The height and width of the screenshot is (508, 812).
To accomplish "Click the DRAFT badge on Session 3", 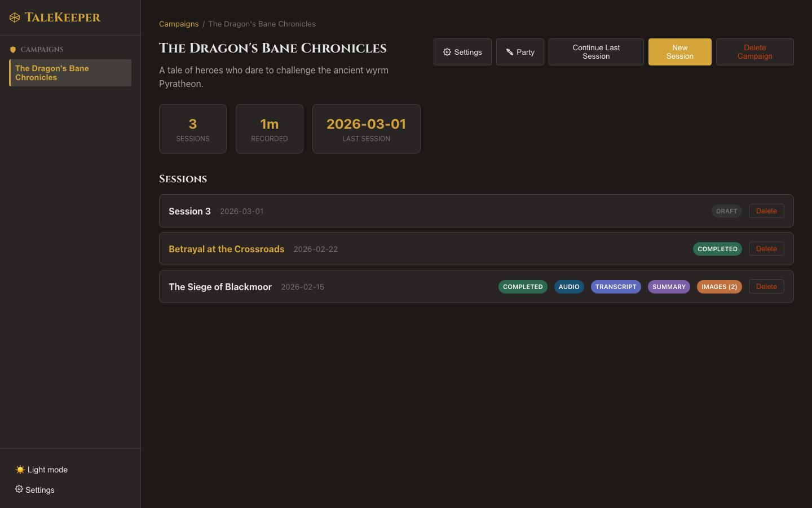I will click(726, 211).
